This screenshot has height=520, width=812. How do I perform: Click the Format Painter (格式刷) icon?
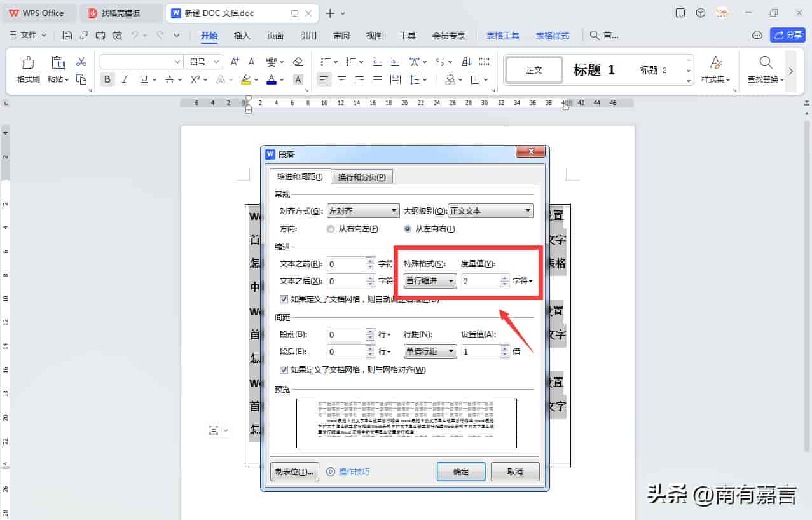(x=29, y=62)
